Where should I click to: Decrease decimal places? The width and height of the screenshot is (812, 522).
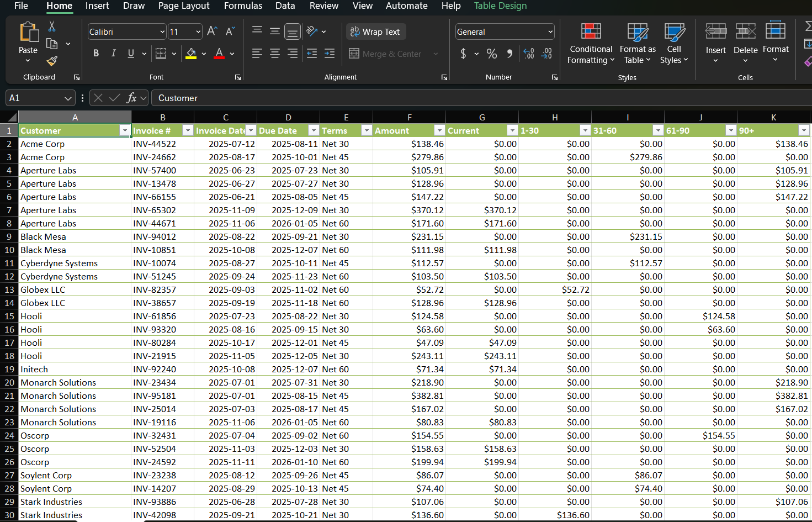tap(546, 54)
